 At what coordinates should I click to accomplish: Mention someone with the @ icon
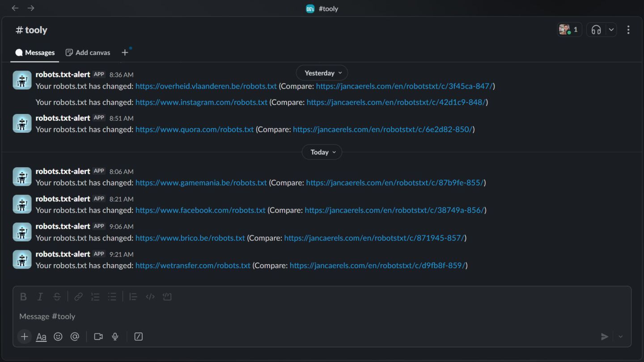pos(75,337)
